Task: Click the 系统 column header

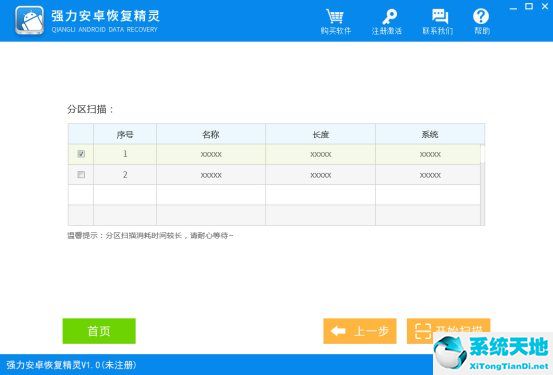Action: pyautogui.click(x=430, y=134)
